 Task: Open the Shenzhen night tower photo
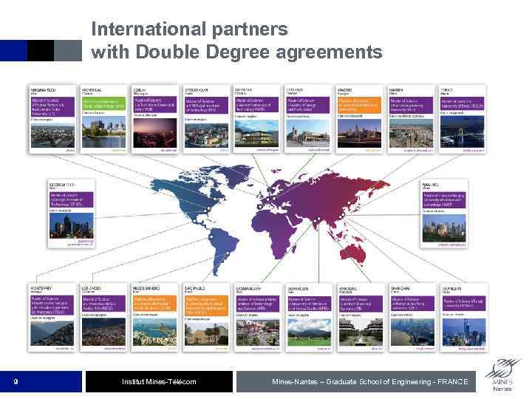coord(464,332)
